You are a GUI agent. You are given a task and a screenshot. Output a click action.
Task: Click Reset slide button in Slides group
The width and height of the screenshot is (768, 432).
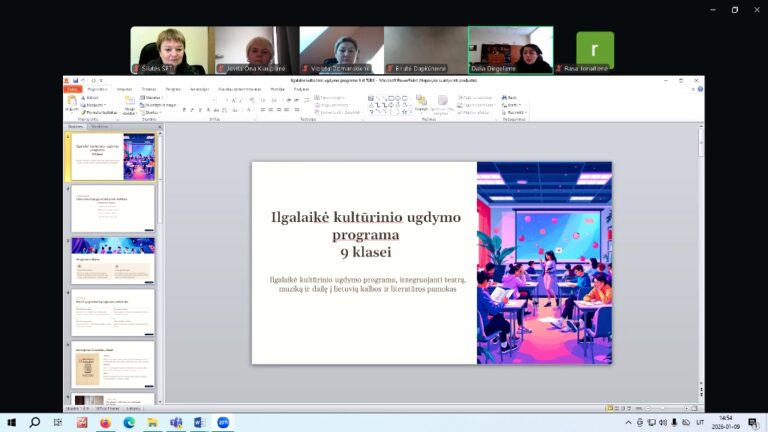point(158,105)
